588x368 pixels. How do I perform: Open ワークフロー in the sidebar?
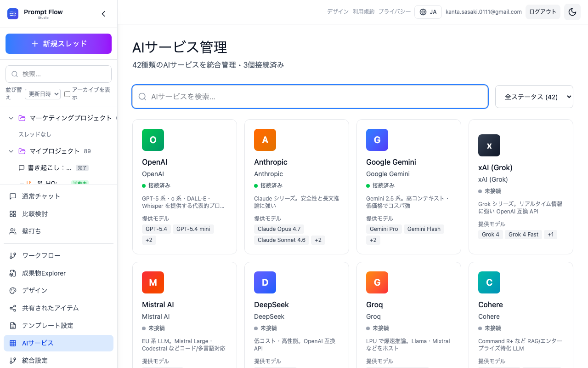pyautogui.click(x=58, y=256)
